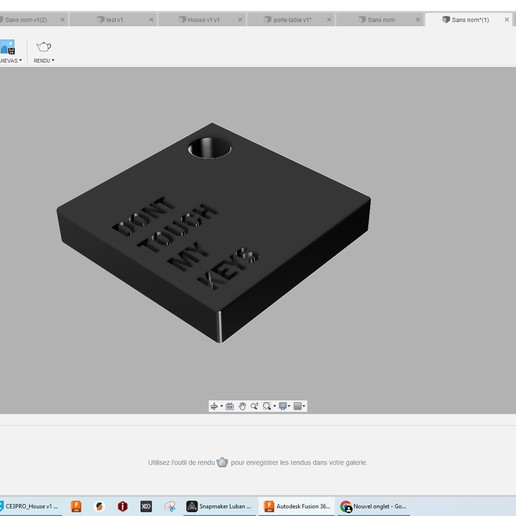Close the Sans nom v1(2) tab
This screenshot has width=516, height=516.
[62, 20]
